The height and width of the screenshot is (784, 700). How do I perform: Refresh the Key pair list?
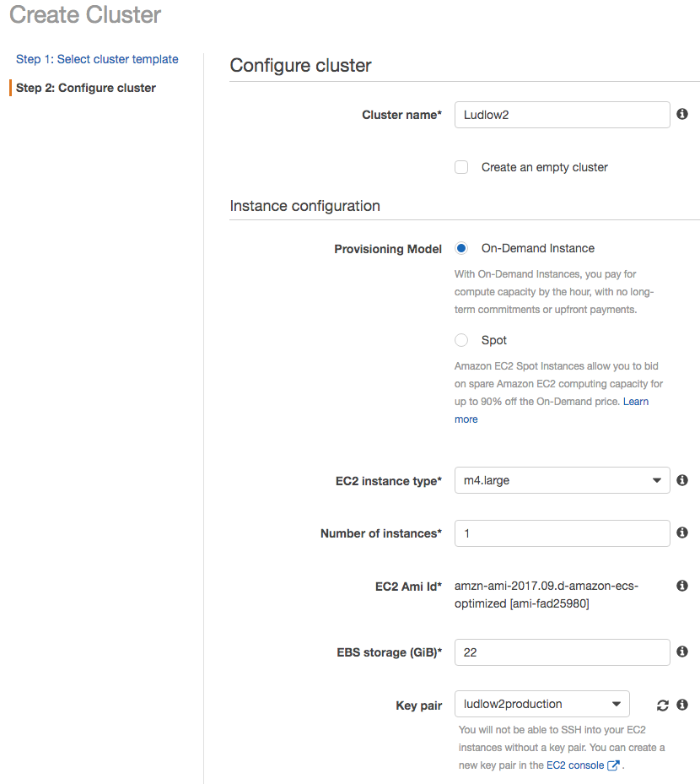[x=662, y=705]
